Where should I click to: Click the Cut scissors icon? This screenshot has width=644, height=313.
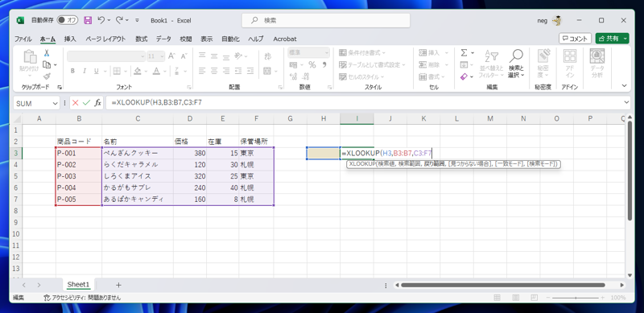[x=47, y=53]
